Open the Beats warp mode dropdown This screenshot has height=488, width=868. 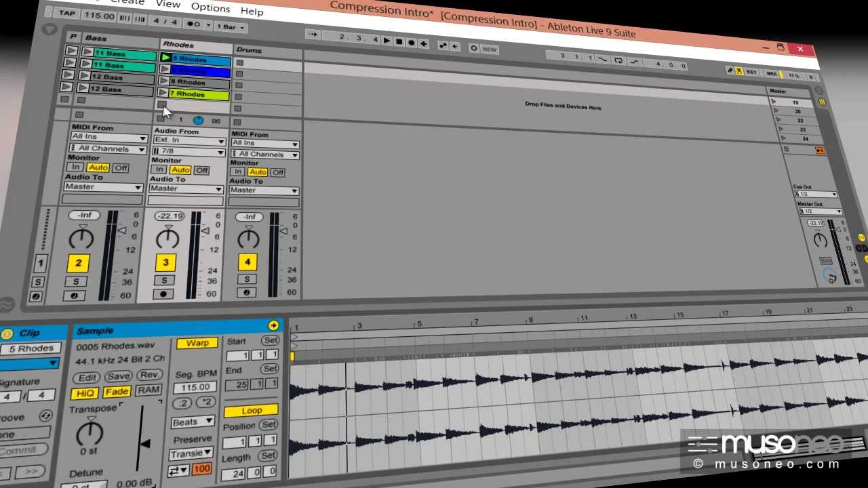(x=193, y=422)
